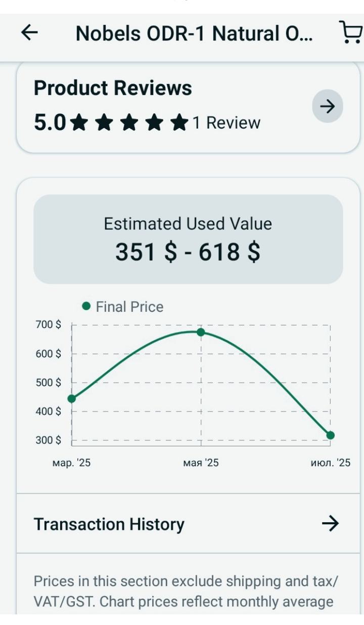Click the first rating star
364x625 pixels.
pyautogui.click(x=78, y=123)
